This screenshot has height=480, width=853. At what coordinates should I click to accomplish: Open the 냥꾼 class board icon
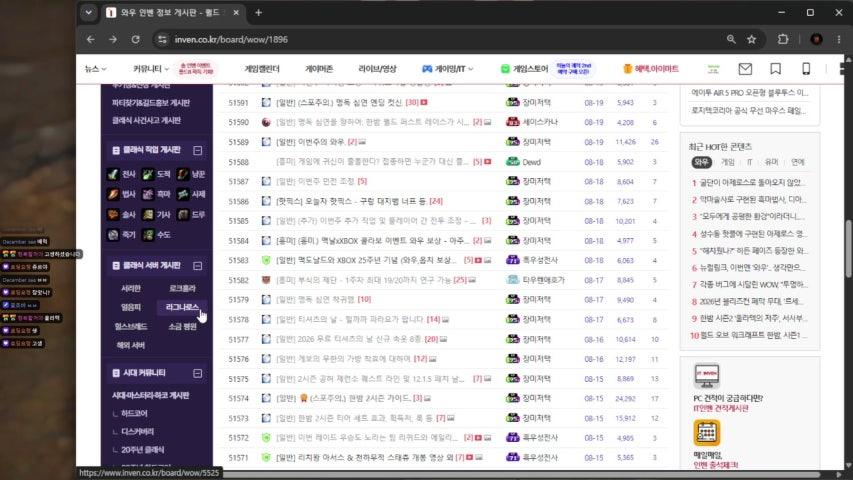183,174
